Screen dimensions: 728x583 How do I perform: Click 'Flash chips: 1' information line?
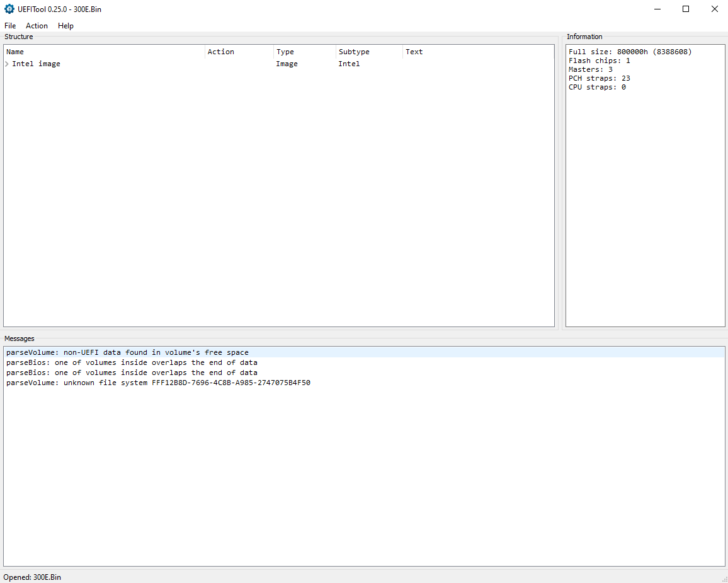600,61
